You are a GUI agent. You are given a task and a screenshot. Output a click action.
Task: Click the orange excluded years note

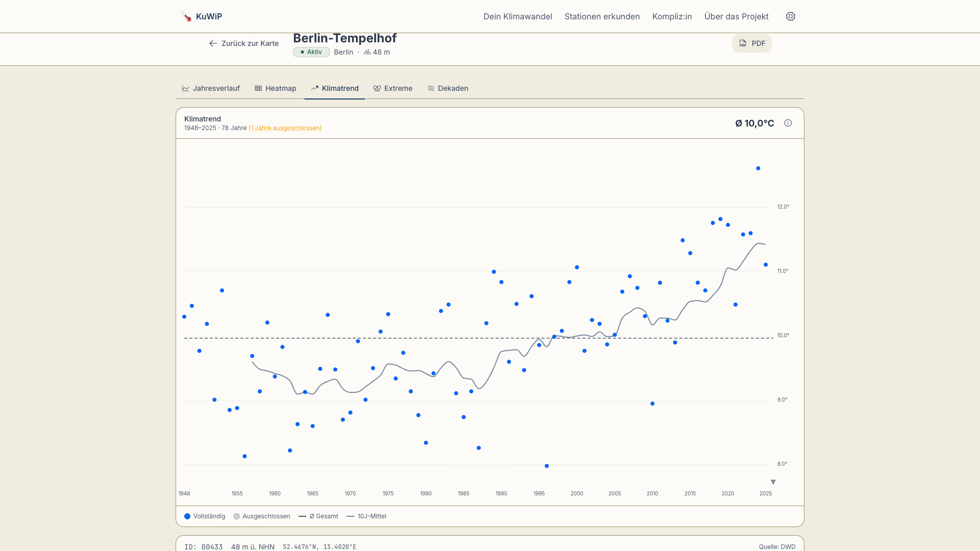click(x=285, y=128)
